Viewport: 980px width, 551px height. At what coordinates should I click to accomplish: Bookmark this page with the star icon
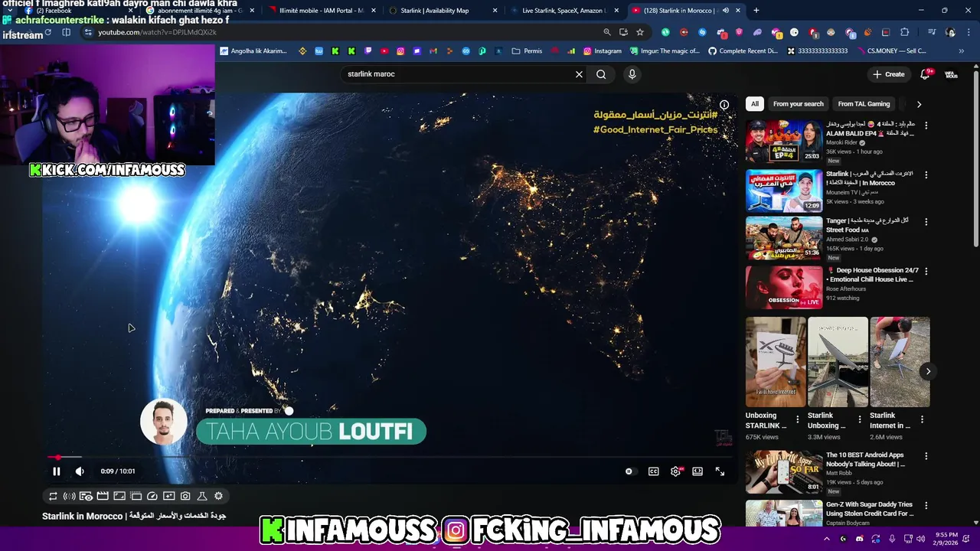pyautogui.click(x=640, y=32)
